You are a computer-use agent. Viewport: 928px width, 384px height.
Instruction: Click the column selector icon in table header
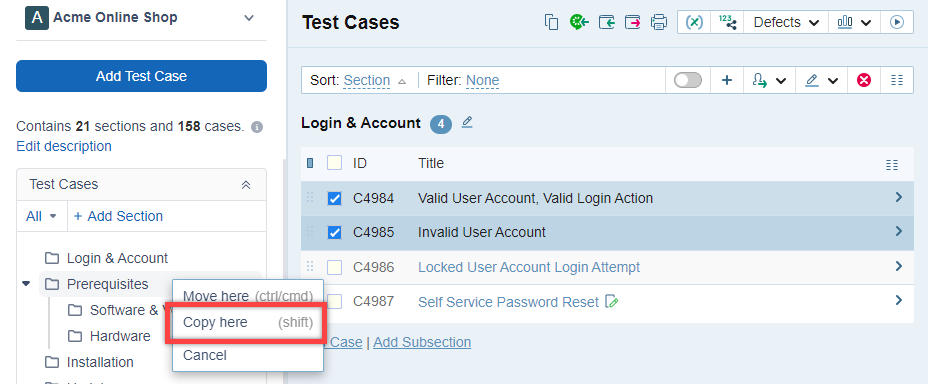891,164
